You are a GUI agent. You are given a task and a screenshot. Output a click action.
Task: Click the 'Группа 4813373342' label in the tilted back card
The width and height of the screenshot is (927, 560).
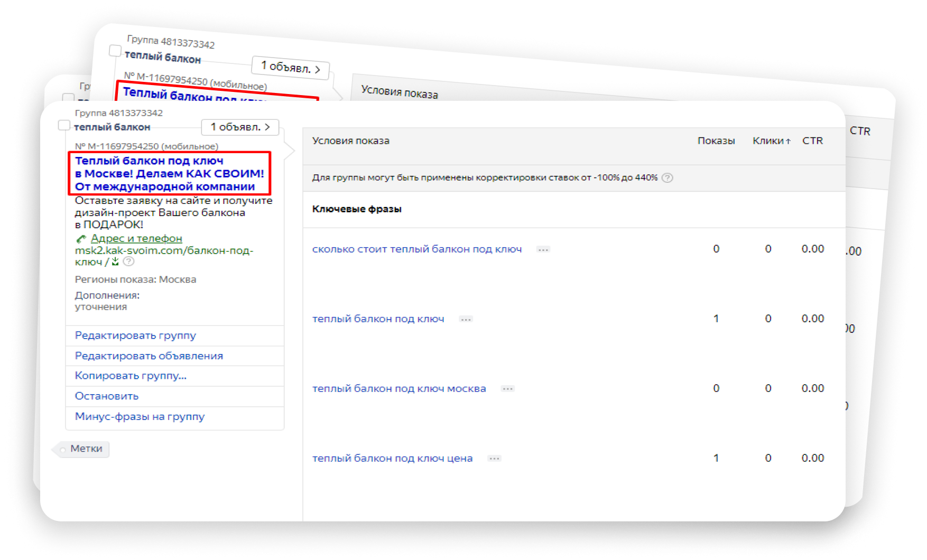click(171, 42)
